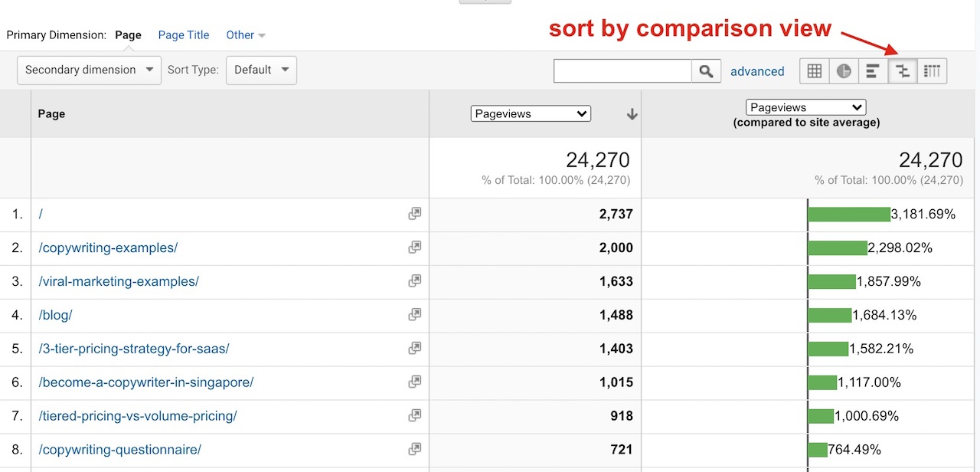980x472 pixels.
Task: Open the /copywriting-questionnaire/ page link
Action: tap(120, 449)
